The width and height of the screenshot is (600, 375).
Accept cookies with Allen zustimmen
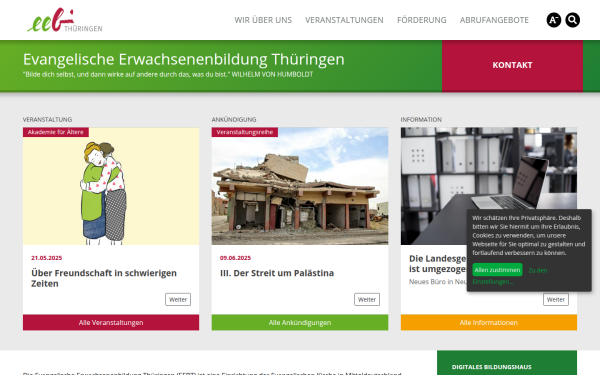(x=497, y=270)
